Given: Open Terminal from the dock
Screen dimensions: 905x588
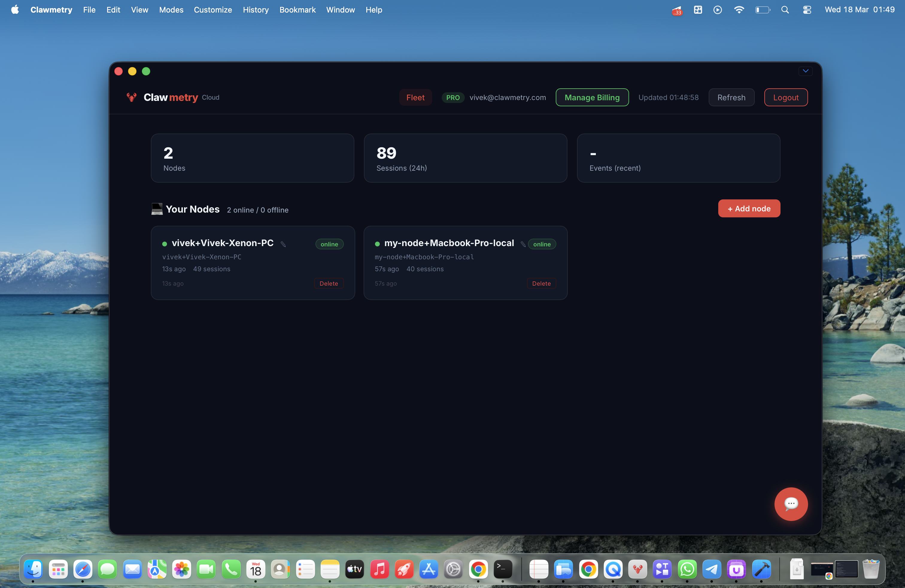Looking at the screenshot, I should (x=503, y=569).
